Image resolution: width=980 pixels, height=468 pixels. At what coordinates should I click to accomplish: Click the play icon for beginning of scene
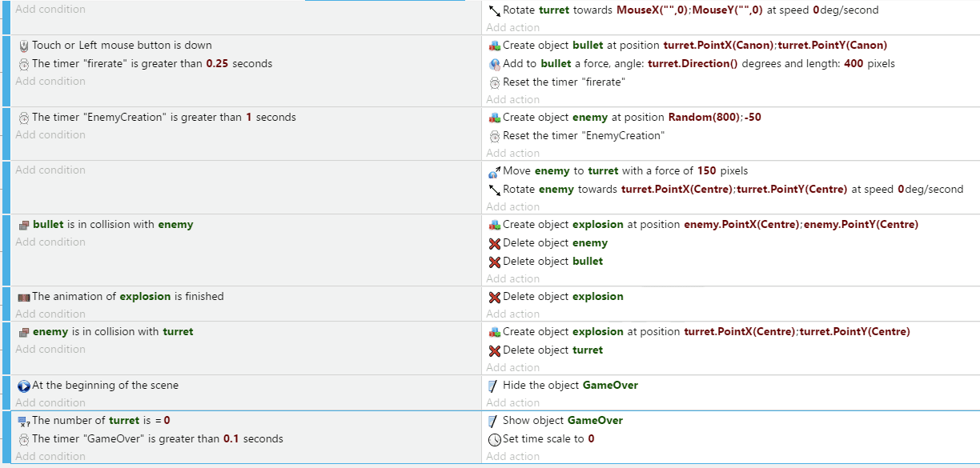[x=23, y=386]
